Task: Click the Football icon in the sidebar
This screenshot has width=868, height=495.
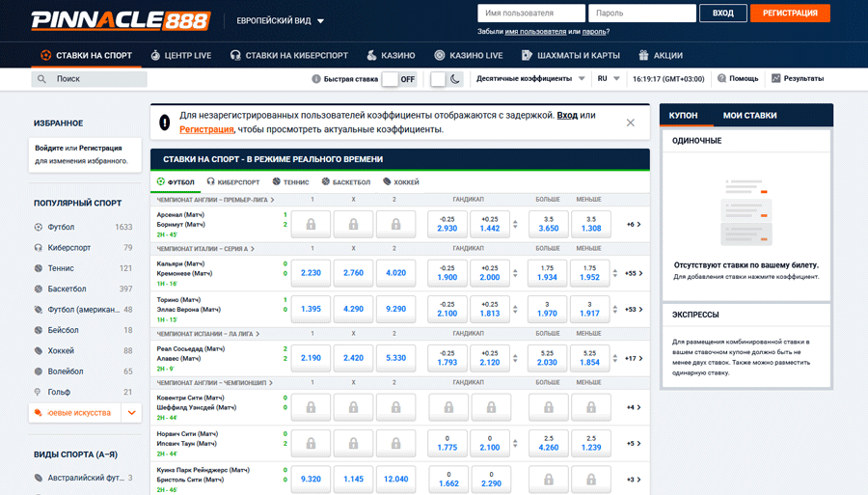Action: (x=40, y=227)
